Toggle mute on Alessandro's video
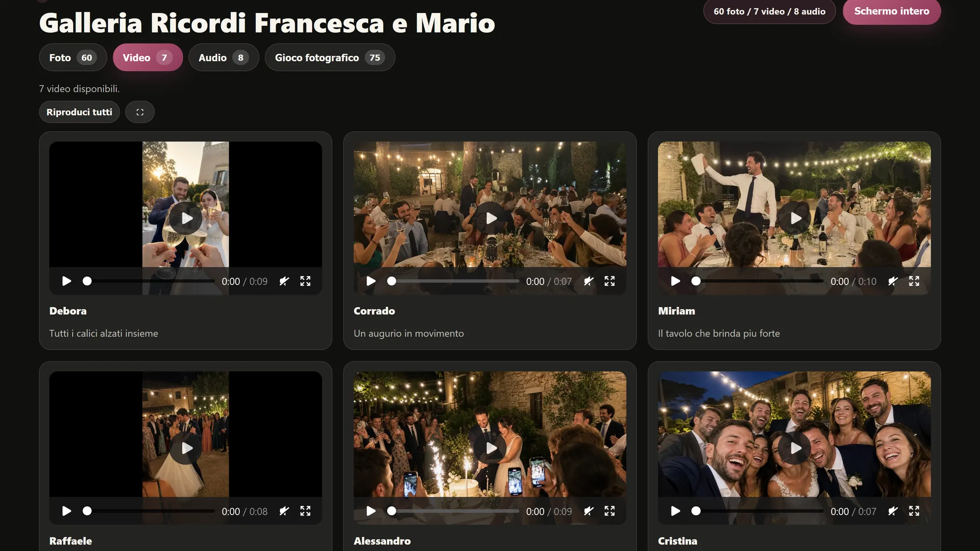The image size is (980, 551). 588,511
